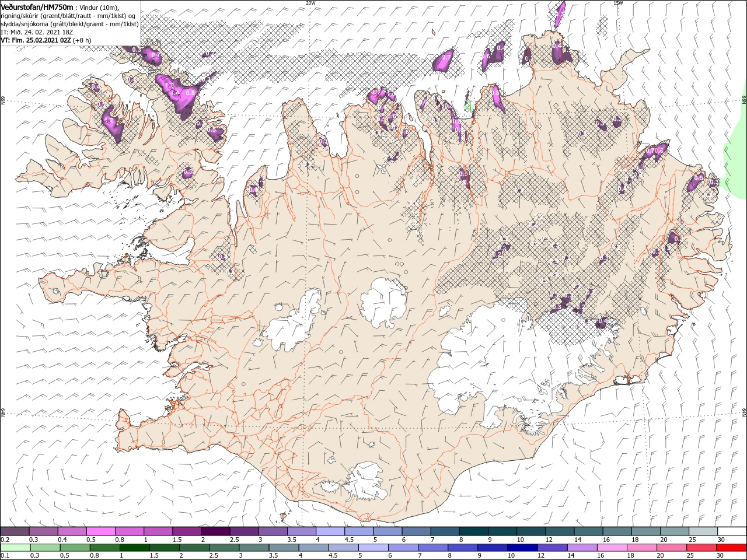Pick the dark teal top-row swatch at 8
The height and width of the screenshot is (560, 747).
[x=473, y=531]
